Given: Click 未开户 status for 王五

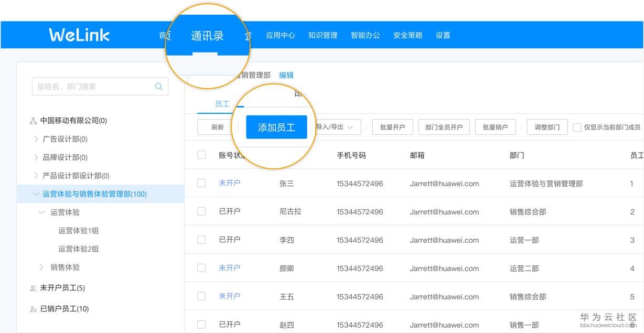Looking at the screenshot, I should tap(230, 296).
